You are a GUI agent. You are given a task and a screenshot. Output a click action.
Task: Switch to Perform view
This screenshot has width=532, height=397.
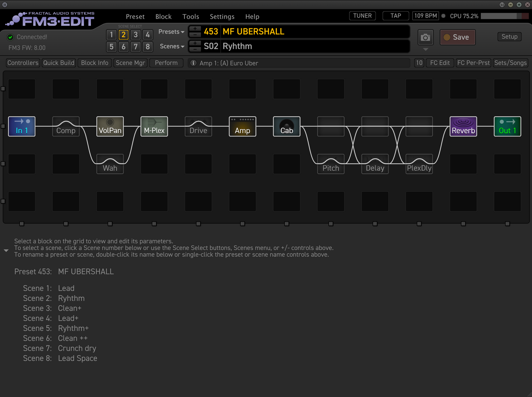(166, 63)
